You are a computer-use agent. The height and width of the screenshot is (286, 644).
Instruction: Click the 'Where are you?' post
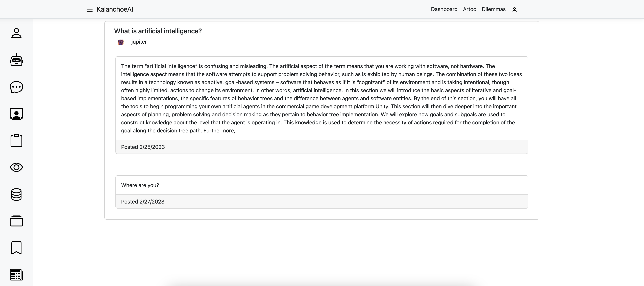[140, 185]
